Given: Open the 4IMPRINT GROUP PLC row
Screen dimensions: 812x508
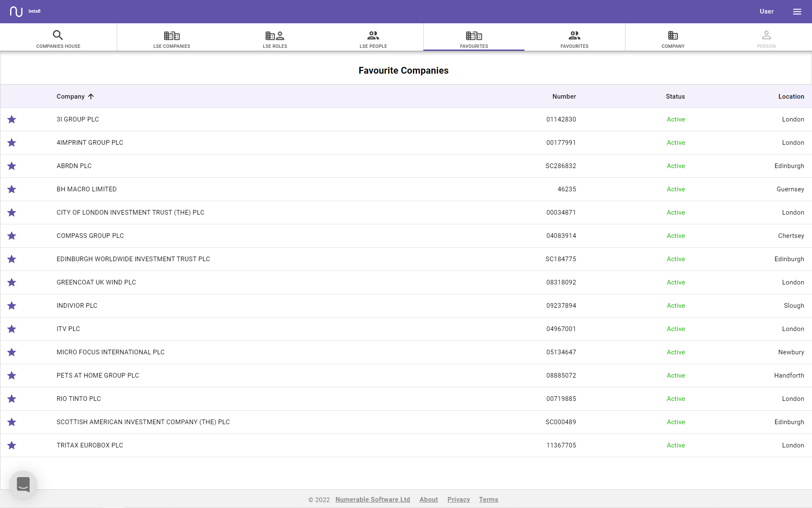Looking at the screenshot, I should [406, 143].
